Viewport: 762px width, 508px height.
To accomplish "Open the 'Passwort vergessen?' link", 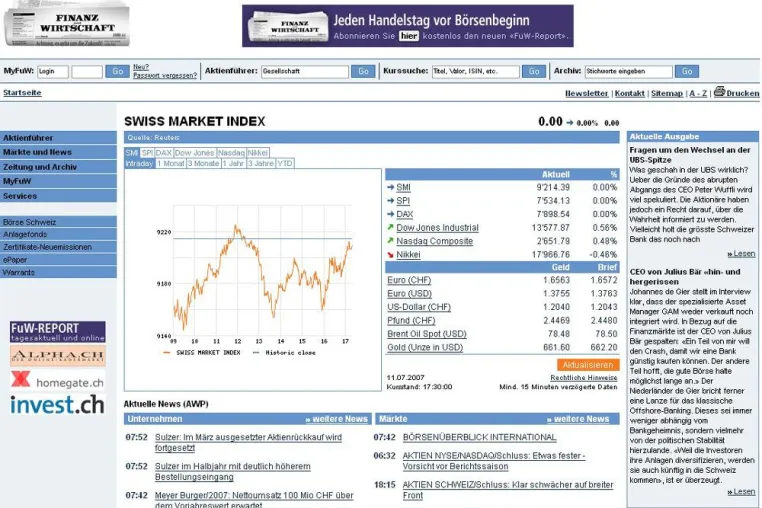I will pos(165,75).
